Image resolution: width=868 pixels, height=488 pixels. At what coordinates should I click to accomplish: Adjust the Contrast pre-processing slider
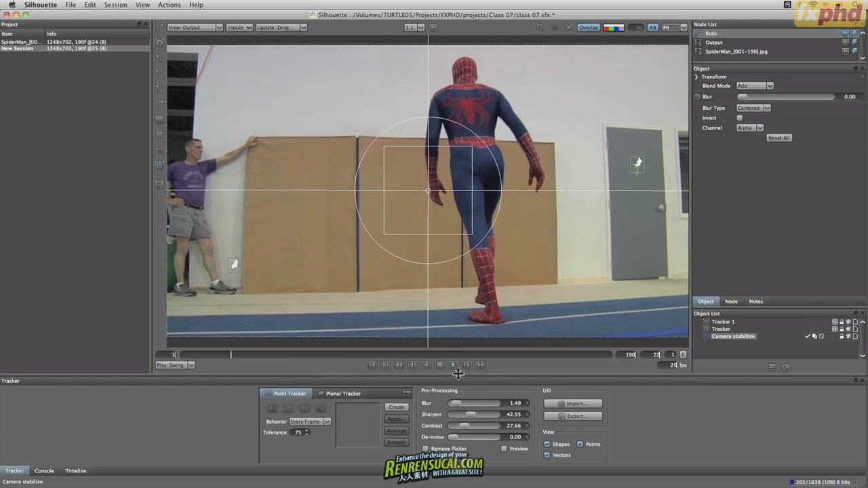pyautogui.click(x=473, y=426)
